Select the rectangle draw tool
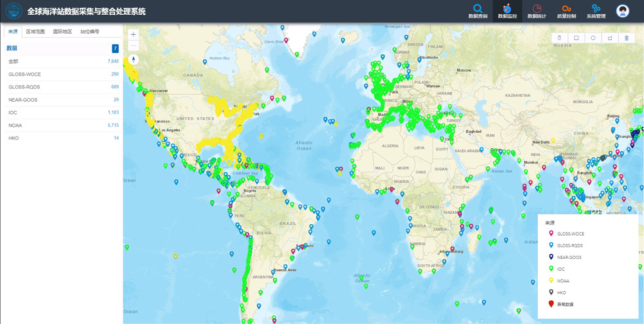The image size is (644, 324). (x=576, y=38)
